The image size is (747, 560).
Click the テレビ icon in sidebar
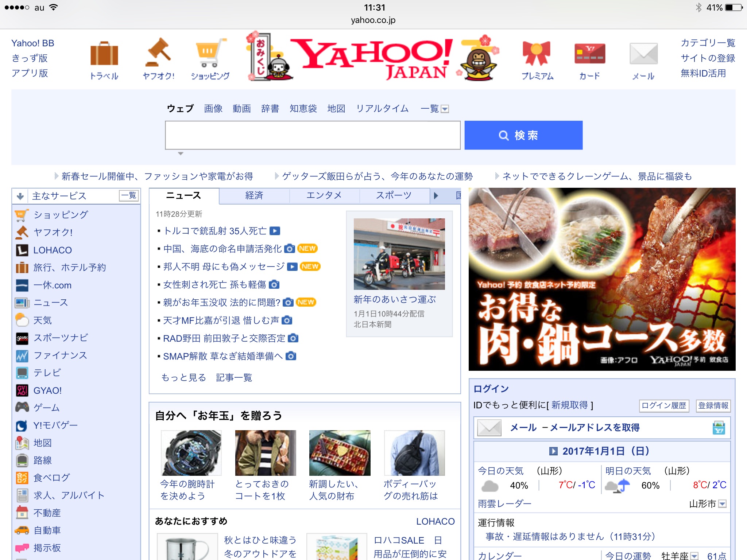click(x=22, y=373)
